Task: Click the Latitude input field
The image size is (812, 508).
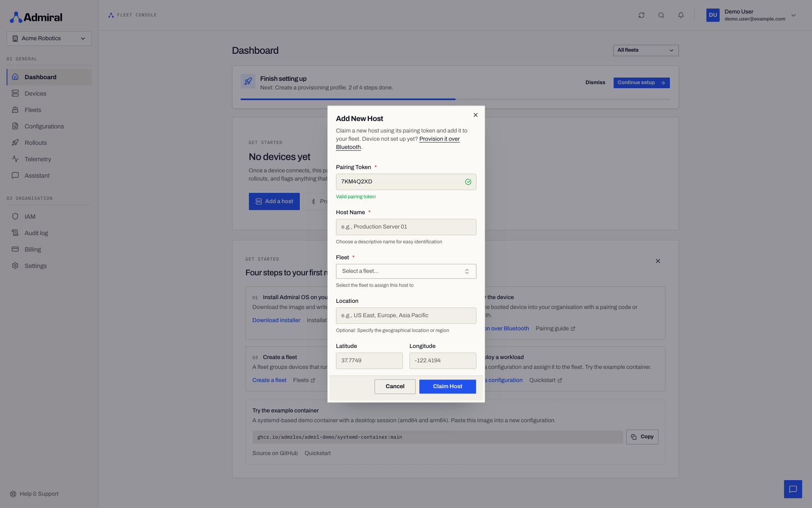Action: click(369, 361)
